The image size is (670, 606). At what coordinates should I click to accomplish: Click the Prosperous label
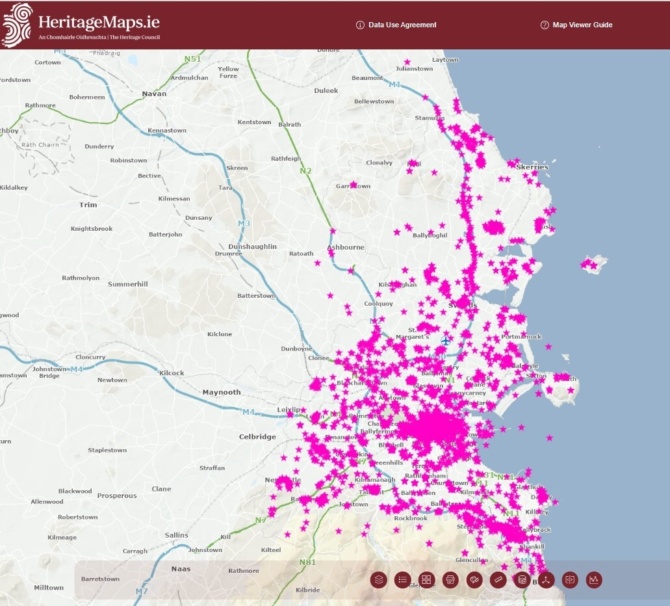tap(117, 496)
